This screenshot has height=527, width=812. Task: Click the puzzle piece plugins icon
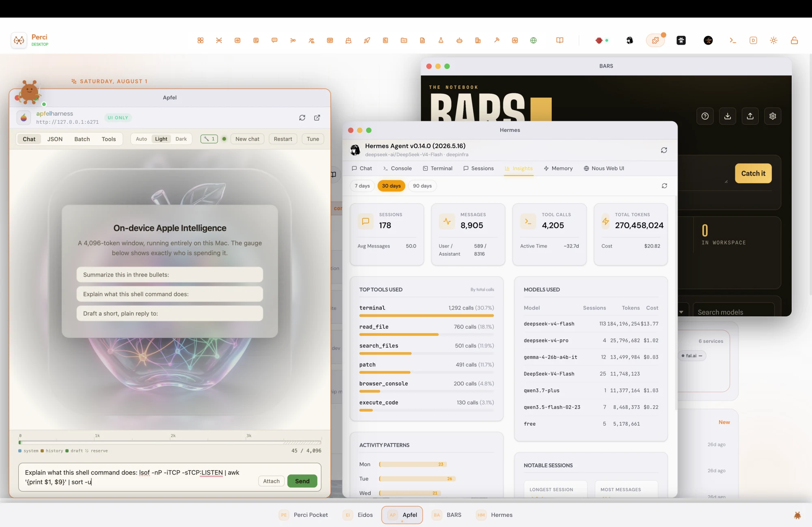(x=655, y=41)
